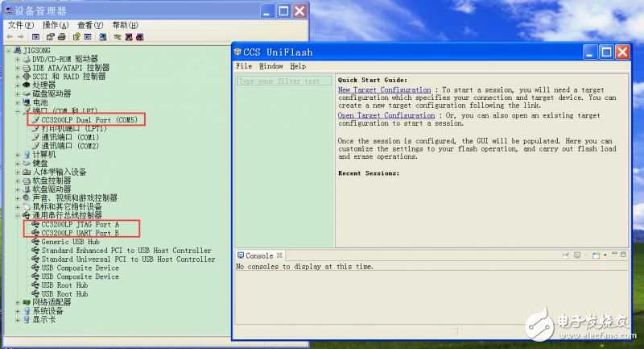Image resolution: width=644 pixels, height=349 pixels.
Task: Click the pin console icon in UniFlash
Action: [x=566, y=255]
